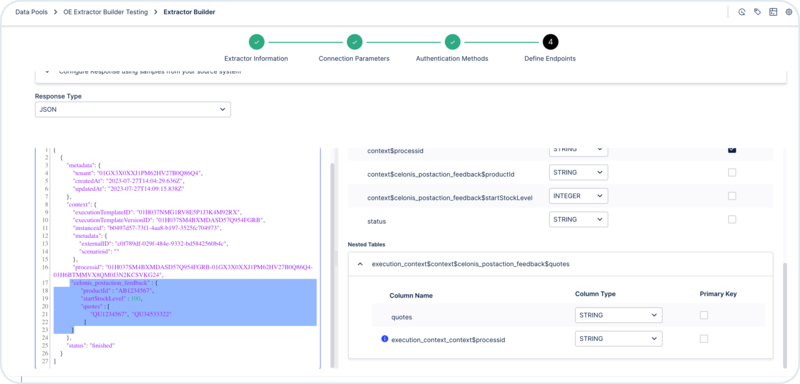The width and height of the screenshot is (800, 384).
Task: Go to the Connection Parameters step circle
Action: (354, 42)
